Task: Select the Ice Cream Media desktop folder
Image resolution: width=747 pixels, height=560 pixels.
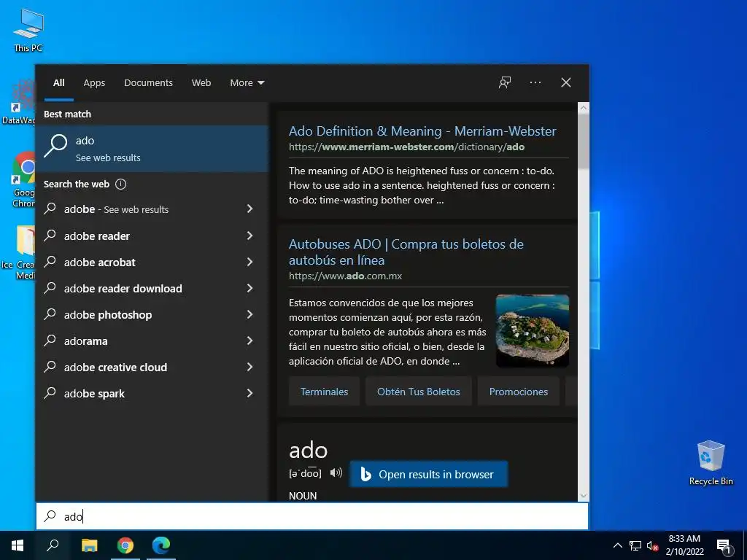Action: tap(19, 252)
